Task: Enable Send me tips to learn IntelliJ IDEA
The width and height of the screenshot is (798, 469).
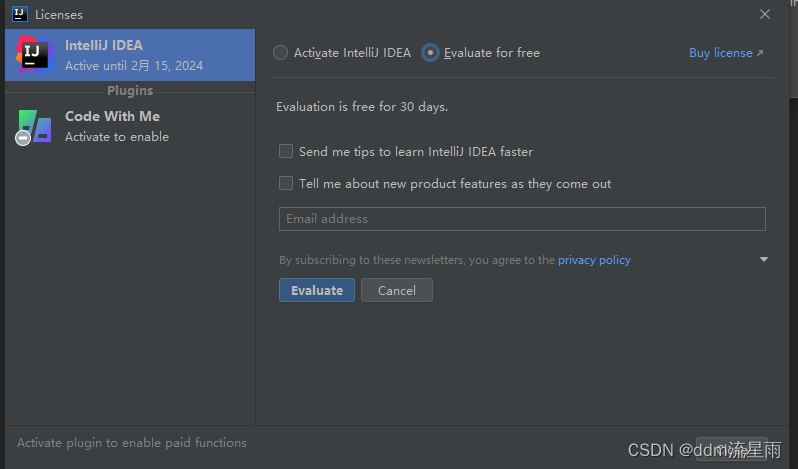Action: tap(286, 152)
